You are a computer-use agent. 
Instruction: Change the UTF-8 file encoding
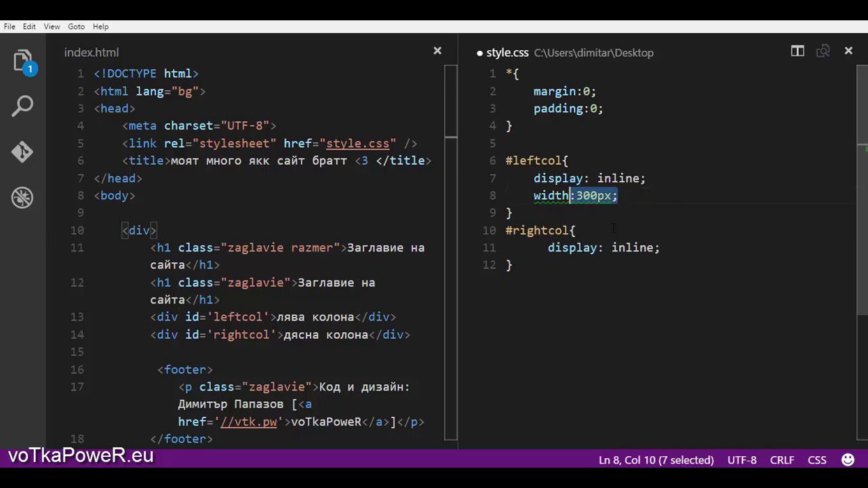(742, 460)
